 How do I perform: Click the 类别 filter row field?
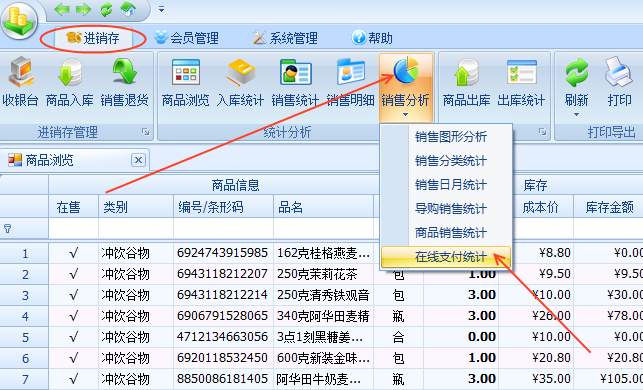[x=136, y=228]
